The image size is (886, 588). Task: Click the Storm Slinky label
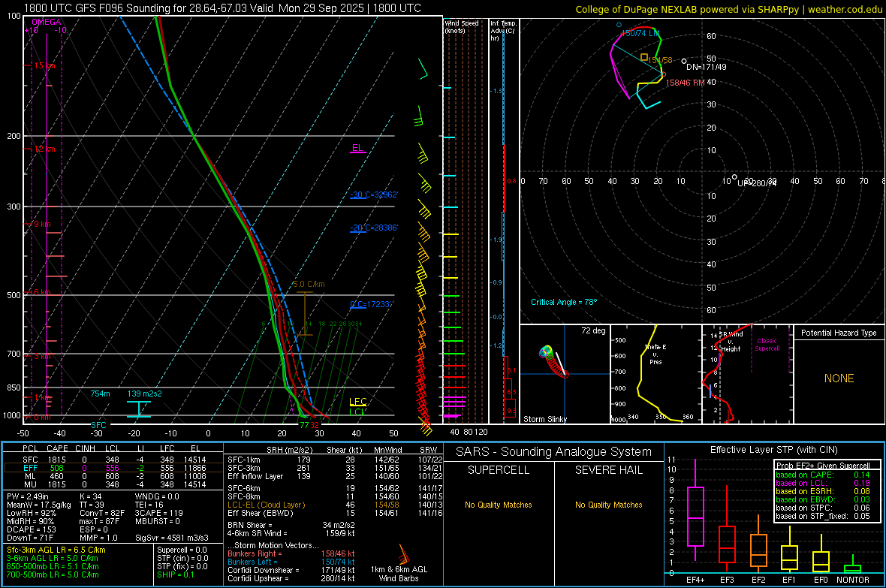point(544,419)
